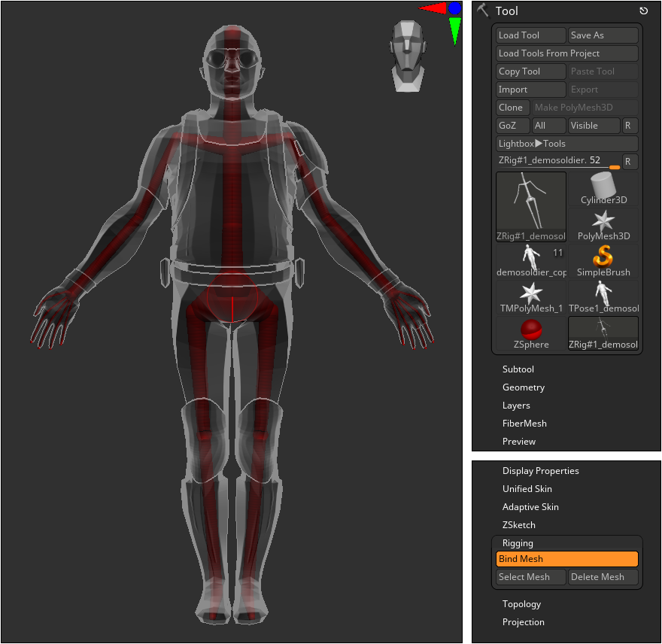Click R button next to tool slider

630,161
